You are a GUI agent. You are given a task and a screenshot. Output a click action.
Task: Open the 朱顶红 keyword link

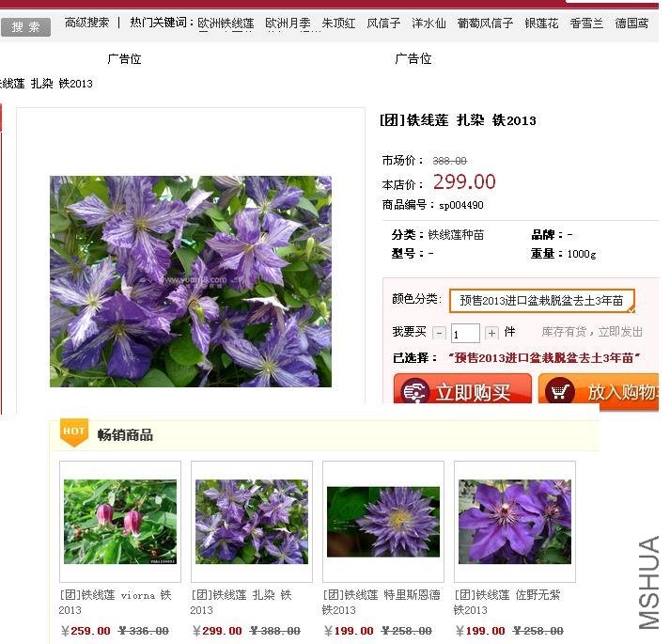(x=338, y=23)
